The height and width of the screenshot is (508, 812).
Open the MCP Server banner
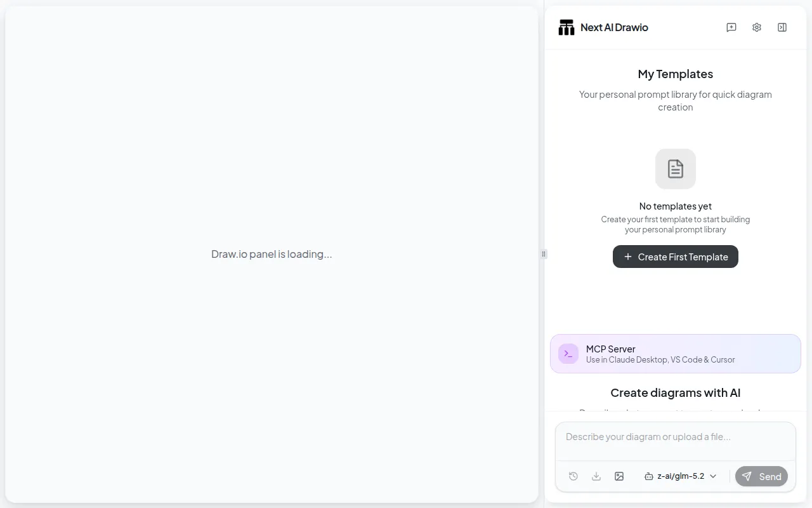[676, 354]
